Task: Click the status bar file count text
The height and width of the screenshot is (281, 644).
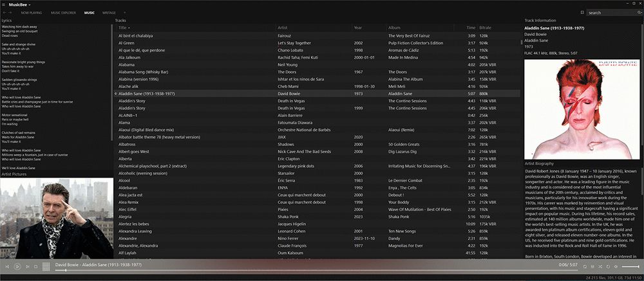Action: (x=612, y=278)
